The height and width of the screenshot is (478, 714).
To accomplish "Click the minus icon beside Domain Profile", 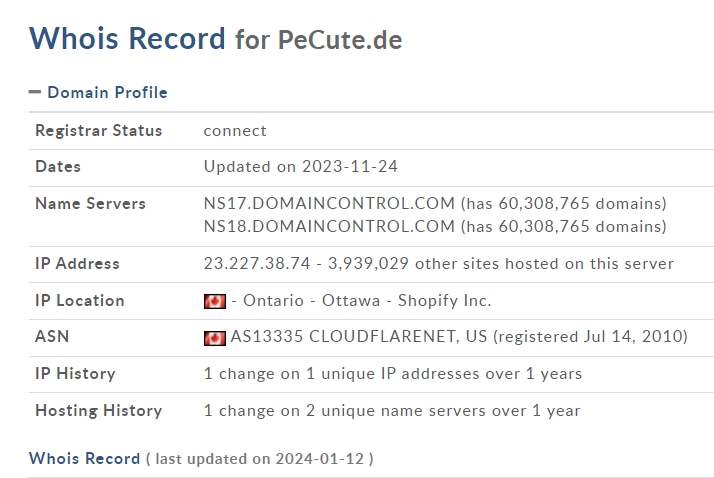I will pos(35,92).
